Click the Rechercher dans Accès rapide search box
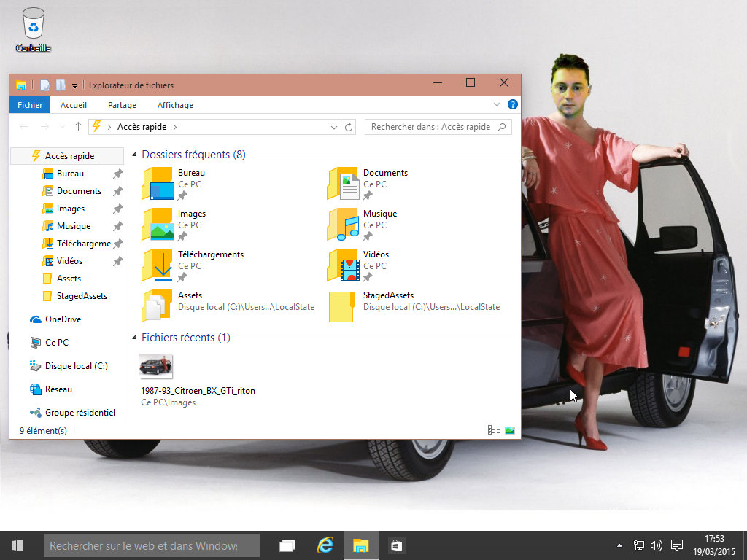Screen dimensions: 747x560 click(x=430, y=127)
